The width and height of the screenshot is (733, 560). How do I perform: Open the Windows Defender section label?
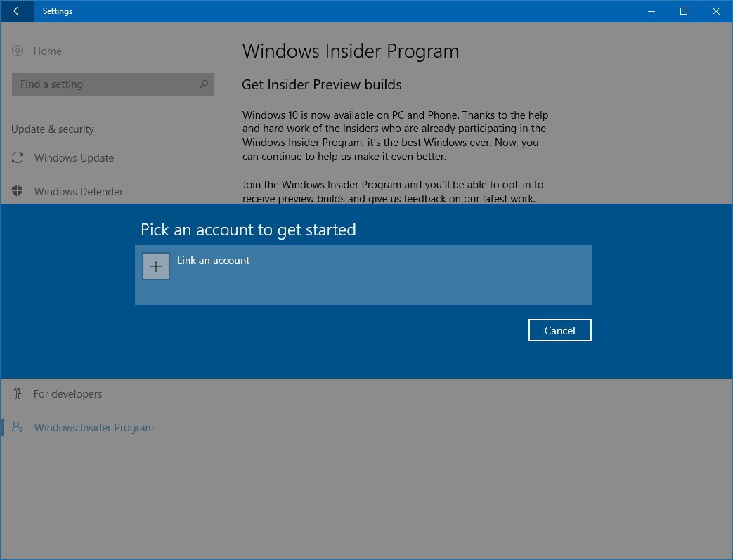(79, 192)
